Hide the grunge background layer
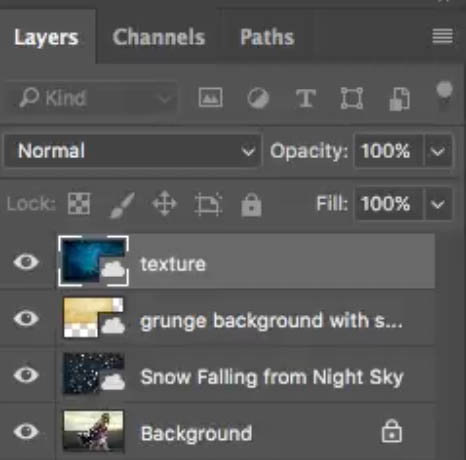 26,318
